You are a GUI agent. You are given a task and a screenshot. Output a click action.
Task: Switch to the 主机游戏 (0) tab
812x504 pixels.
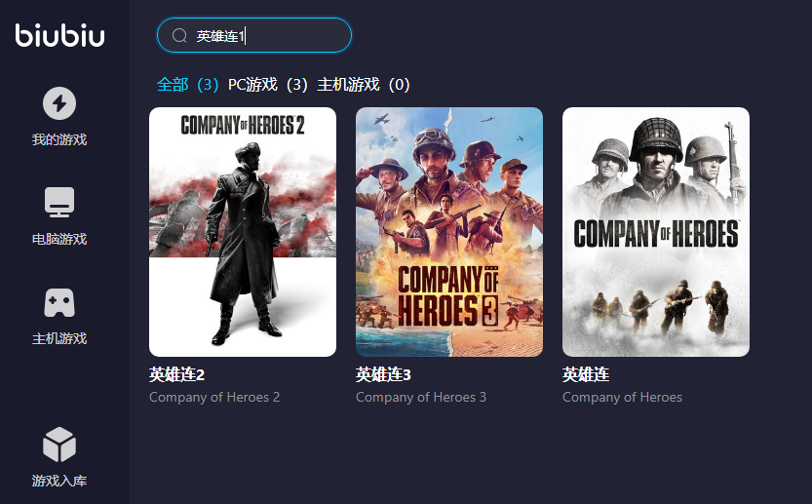[364, 85]
